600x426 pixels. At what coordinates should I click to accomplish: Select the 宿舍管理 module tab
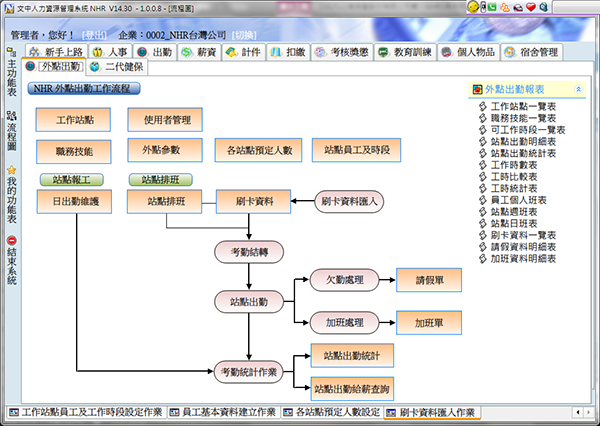pyautogui.click(x=531, y=51)
